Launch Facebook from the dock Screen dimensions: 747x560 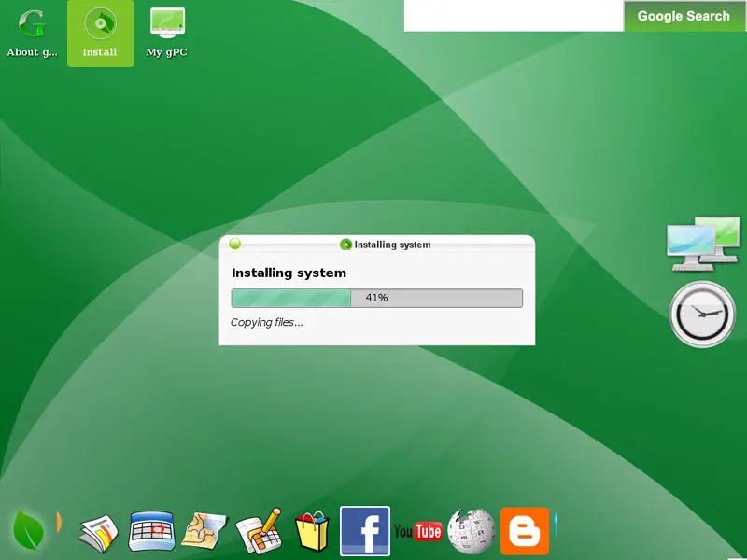(365, 531)
